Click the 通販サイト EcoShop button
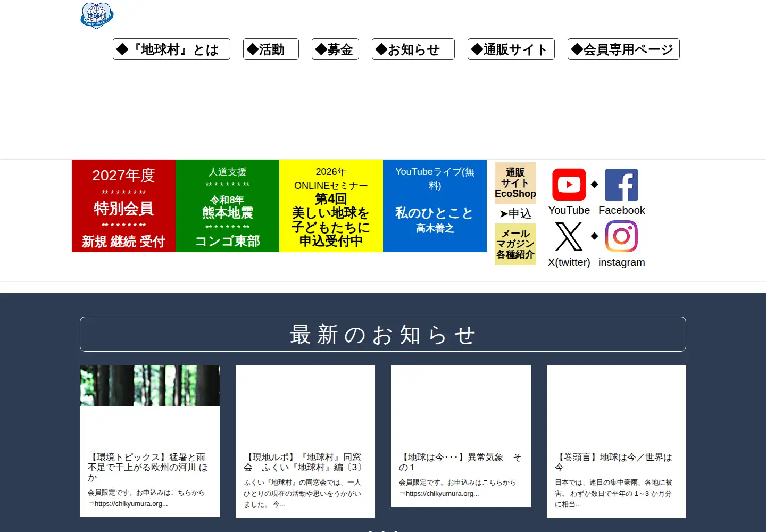This screenshot has height=532, width=766. (x=515, y=183)
